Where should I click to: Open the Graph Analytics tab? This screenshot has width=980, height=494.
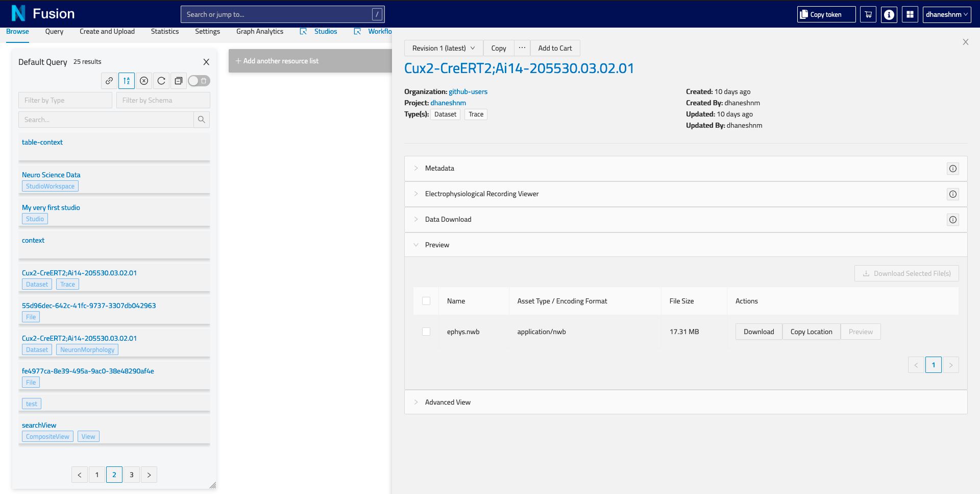260,32
